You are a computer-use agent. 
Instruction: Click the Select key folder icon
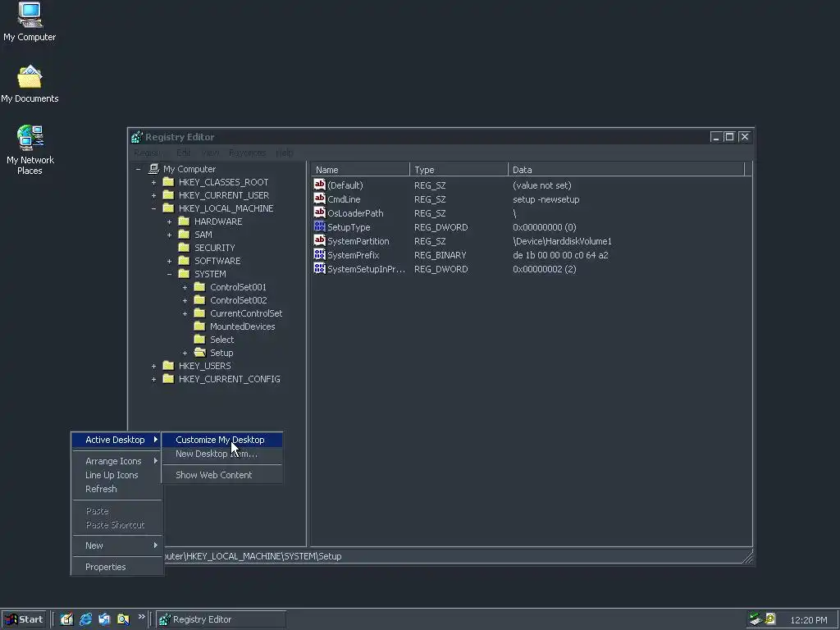coord(199,339)
